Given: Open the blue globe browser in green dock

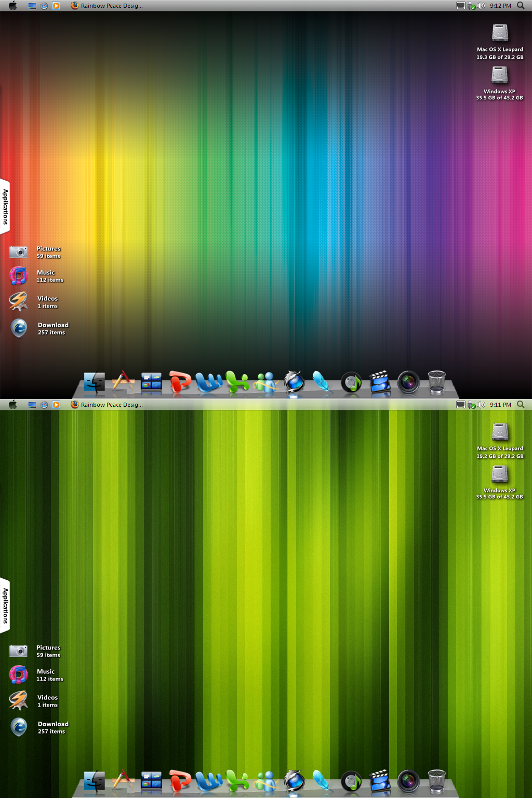Looking at the screenshot, I should 294,781.
